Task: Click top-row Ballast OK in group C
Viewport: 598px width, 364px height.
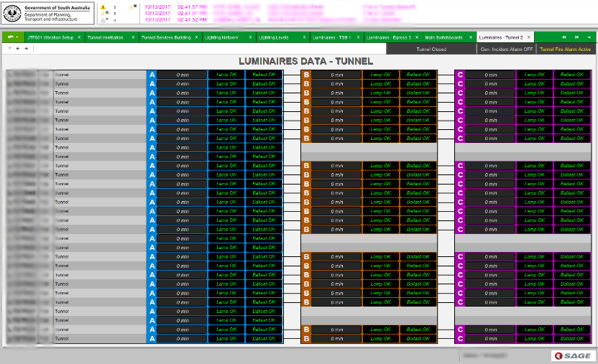Action: [x=572, y=75]
